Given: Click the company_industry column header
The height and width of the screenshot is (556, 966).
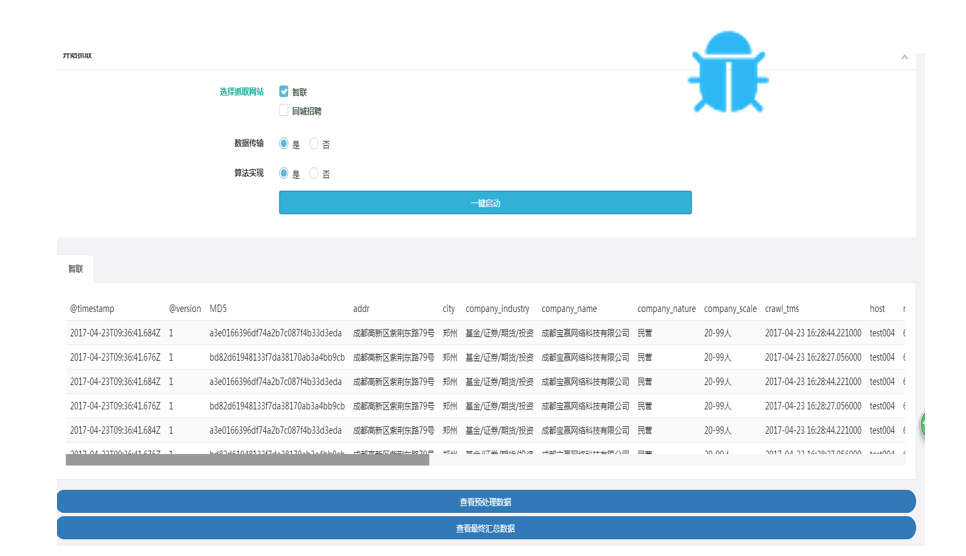Looking at the screenshot, I should pos(497,309).
